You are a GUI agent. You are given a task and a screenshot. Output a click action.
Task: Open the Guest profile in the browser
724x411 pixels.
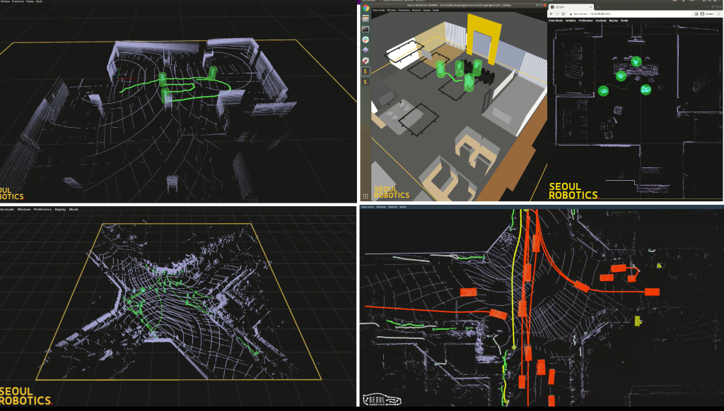click(x=707, y=14)
